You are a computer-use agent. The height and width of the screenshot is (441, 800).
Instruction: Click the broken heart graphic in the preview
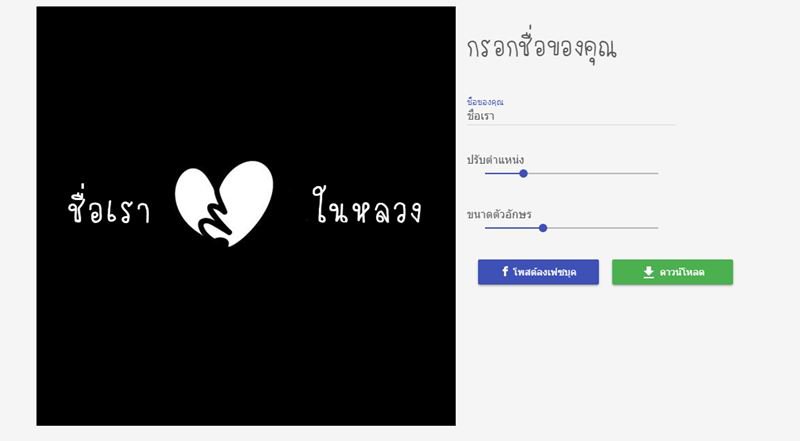[x=224, y=203]
